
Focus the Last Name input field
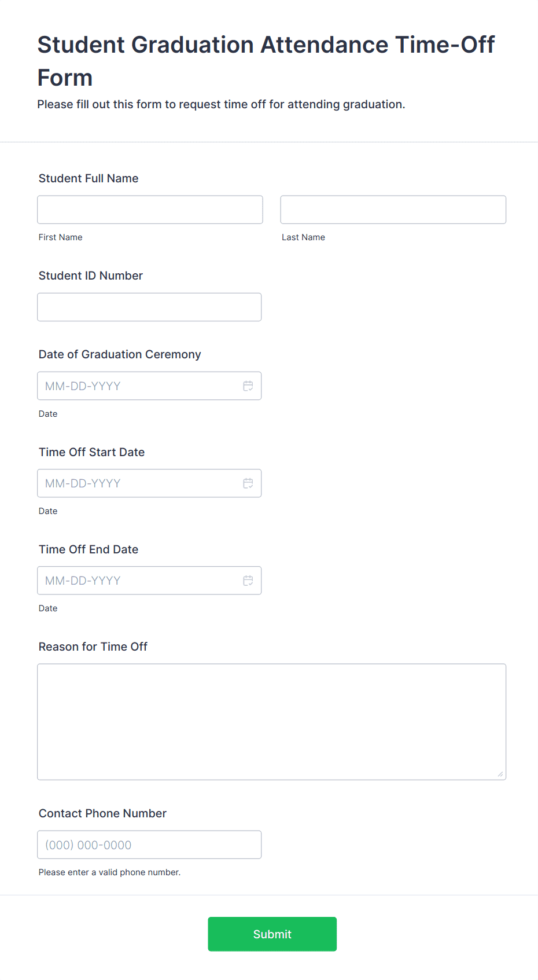click(393, 210)
